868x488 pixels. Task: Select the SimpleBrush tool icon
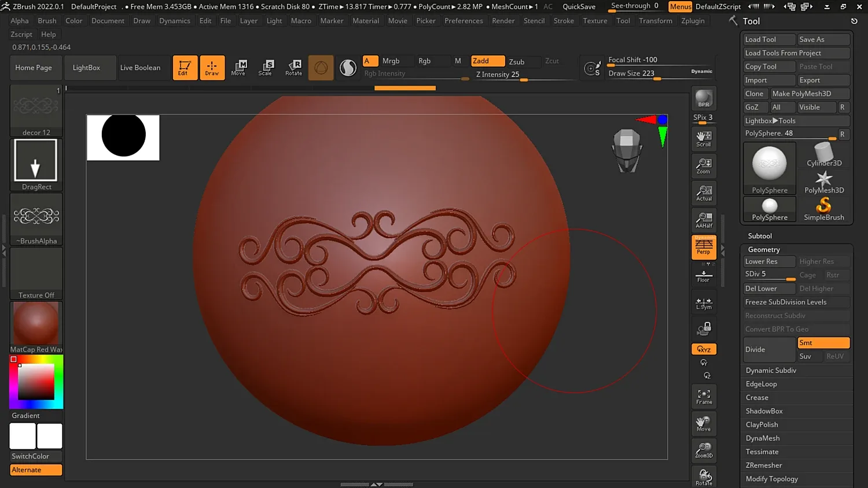pos(823,209)
